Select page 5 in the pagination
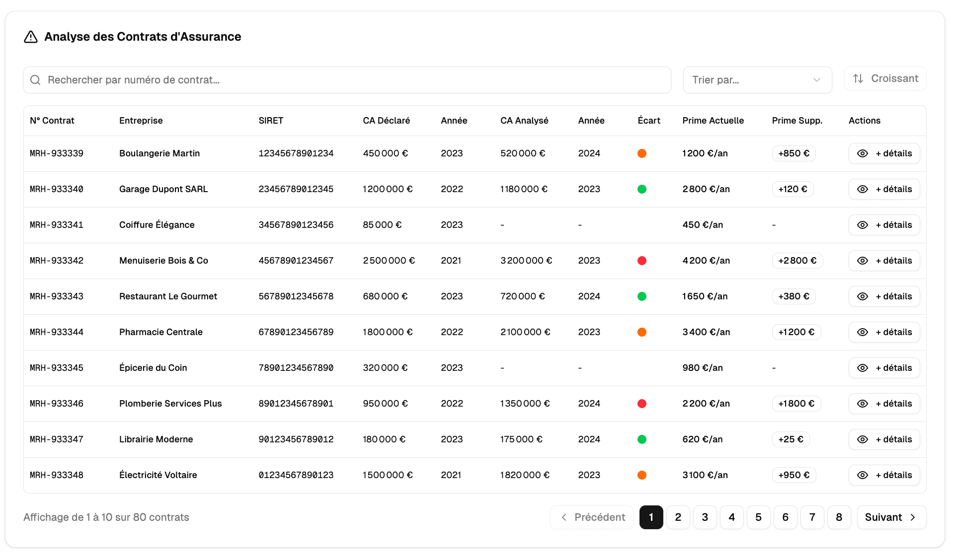 (758, 517)
